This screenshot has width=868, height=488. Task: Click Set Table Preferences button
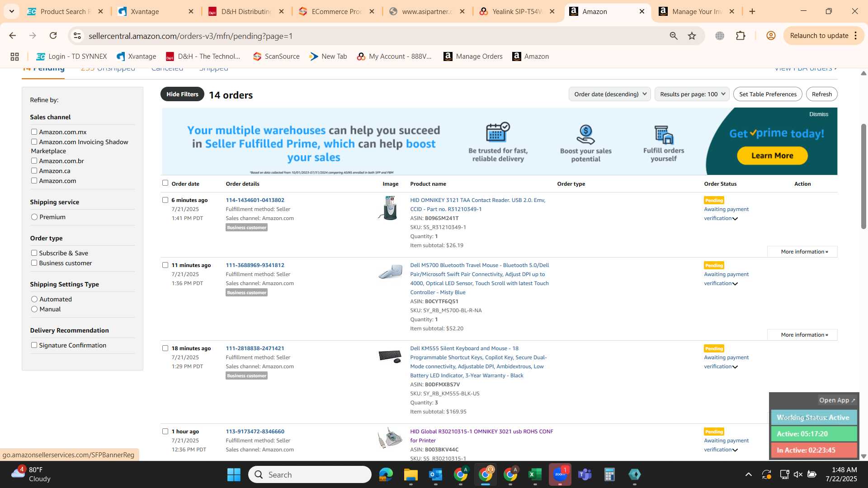point(768,94)
